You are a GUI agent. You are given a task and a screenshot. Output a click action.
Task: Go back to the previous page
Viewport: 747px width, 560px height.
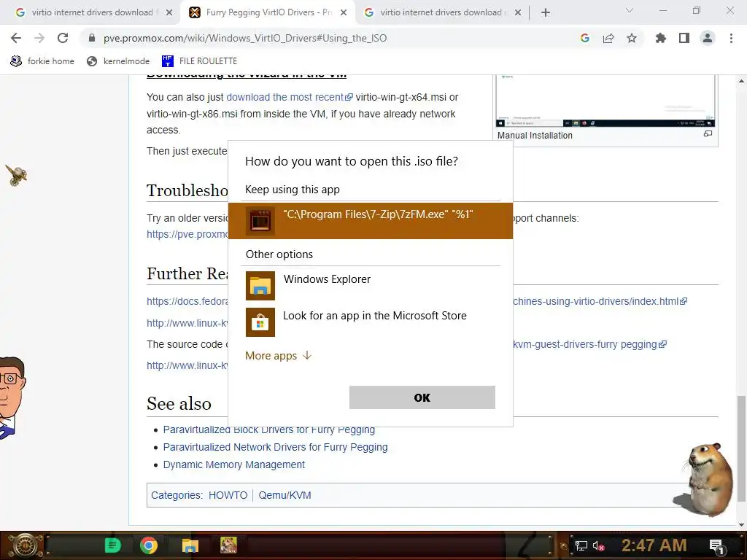click(16, 38)
